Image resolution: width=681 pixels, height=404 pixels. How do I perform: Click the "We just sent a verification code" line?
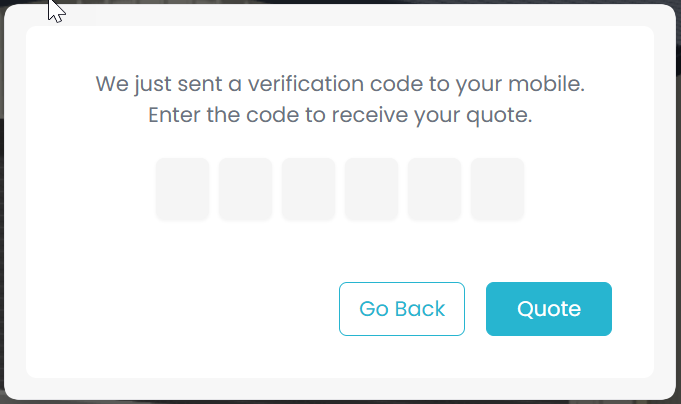(340, 84)
